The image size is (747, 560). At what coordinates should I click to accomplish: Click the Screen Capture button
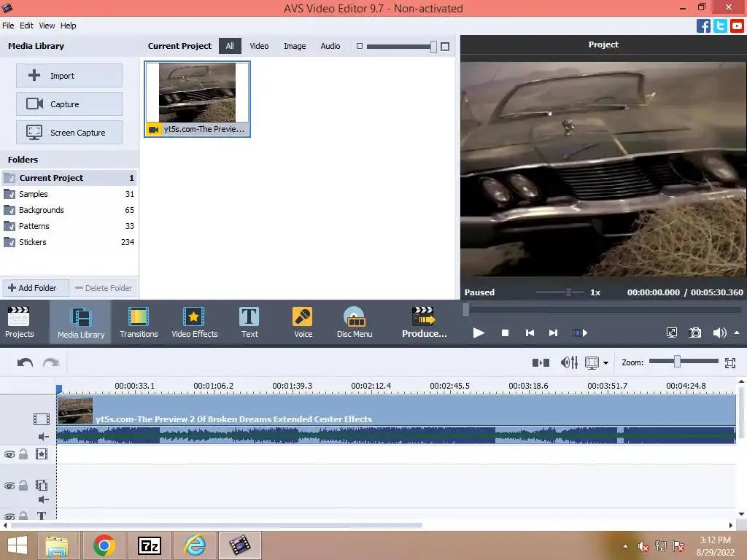tap(69, 133)
